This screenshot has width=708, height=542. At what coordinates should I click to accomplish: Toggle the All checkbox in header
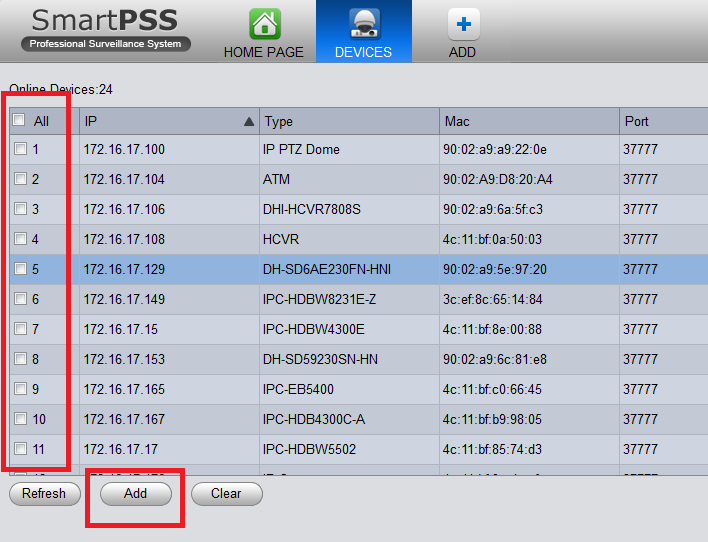click(19, 120)
